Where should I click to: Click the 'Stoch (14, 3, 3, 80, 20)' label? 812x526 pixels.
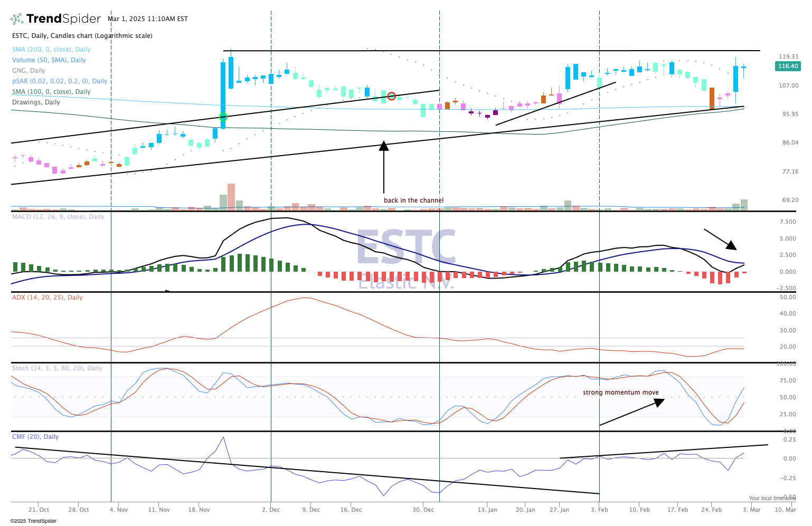57,368
